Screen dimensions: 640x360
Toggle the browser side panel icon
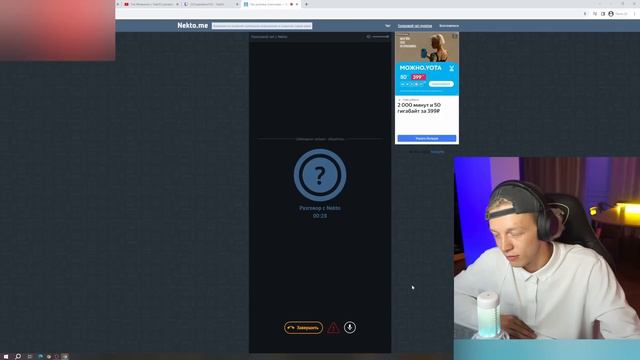603,14
